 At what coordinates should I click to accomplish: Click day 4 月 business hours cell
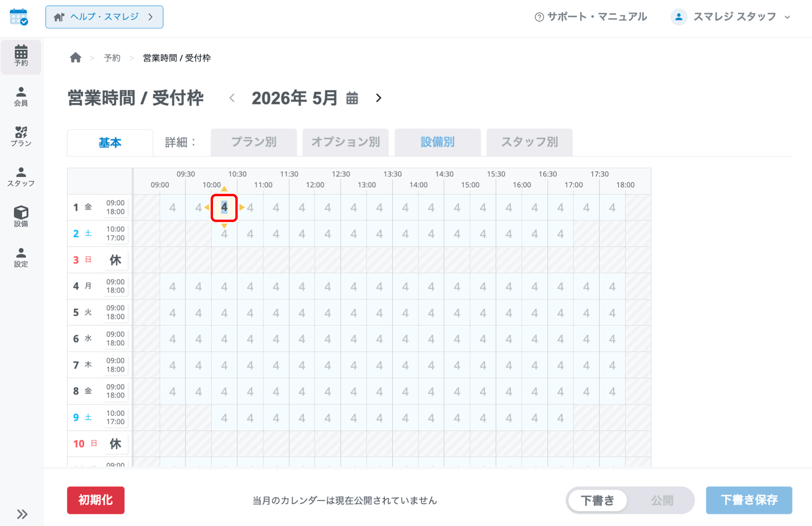pyautogui.click(x=115, y=286)
